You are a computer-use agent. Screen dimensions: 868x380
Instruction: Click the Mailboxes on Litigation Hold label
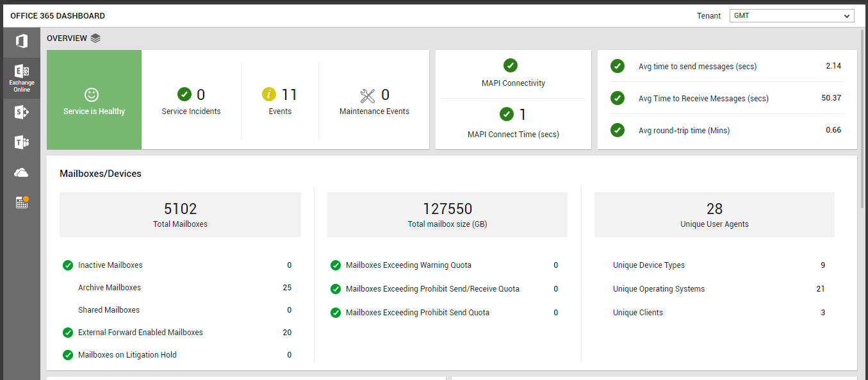pos(127,355)
